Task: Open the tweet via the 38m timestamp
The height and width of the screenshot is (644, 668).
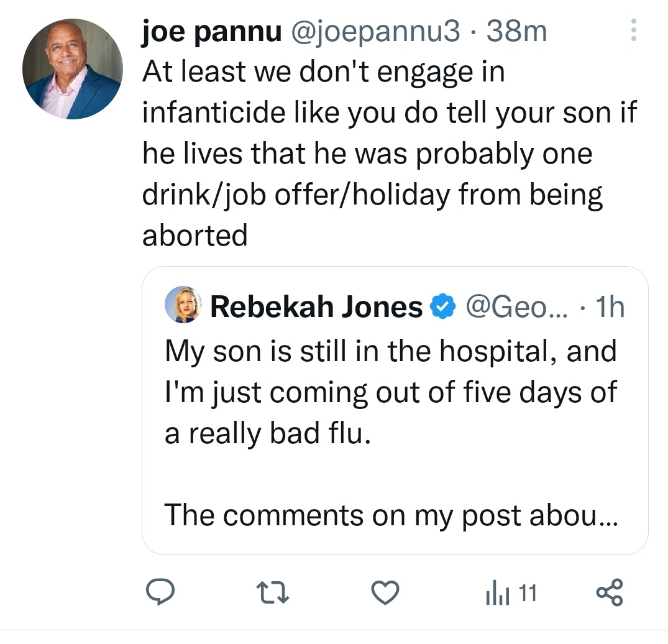Action: point(516,32)
